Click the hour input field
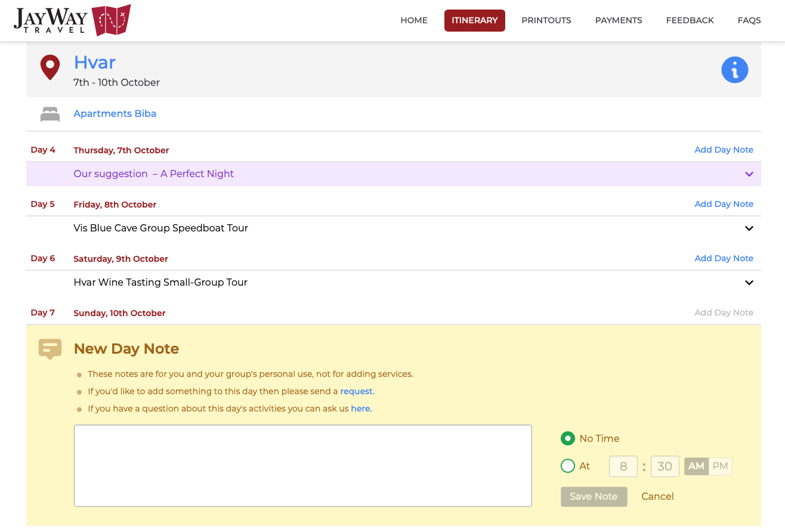This screenshot has width=785, height=532. click(623, 466)
